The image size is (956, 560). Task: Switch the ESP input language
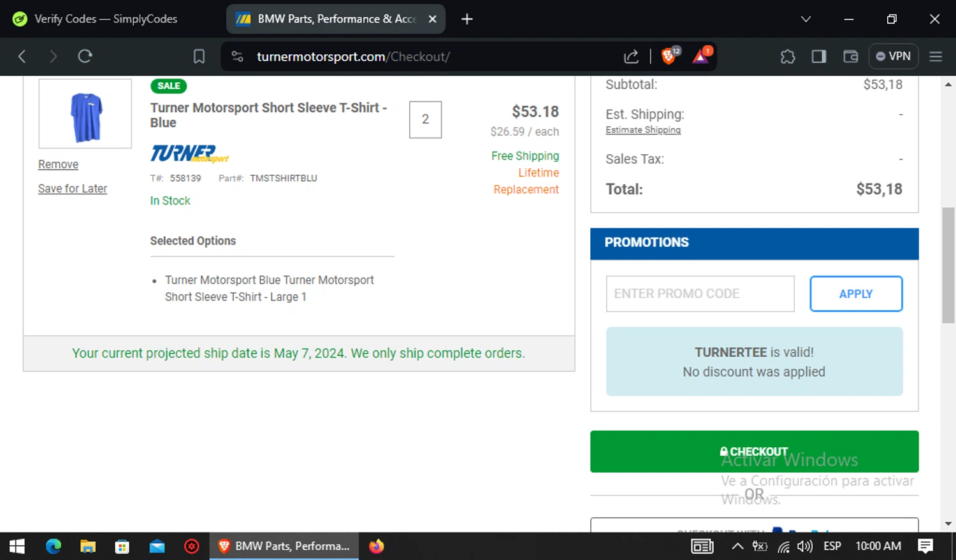[x=832, y=546]
